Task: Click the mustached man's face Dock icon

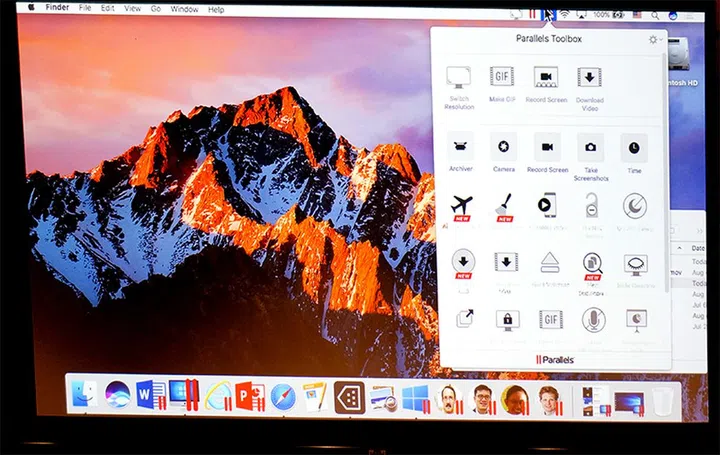Action: click(450, 399)
